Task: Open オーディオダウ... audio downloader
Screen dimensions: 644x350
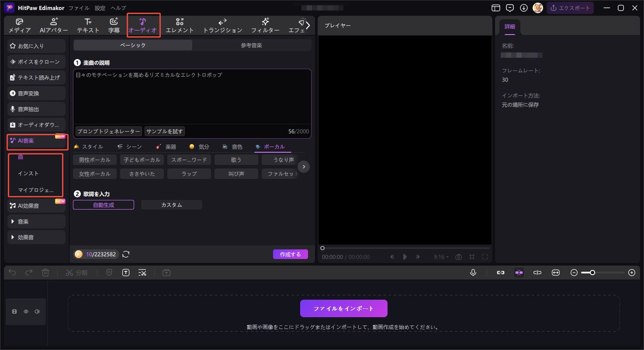Action: (36, 125)
